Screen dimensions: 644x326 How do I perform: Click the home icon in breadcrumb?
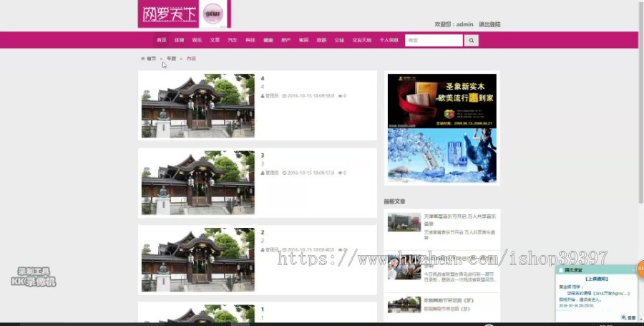pos(143,59)
